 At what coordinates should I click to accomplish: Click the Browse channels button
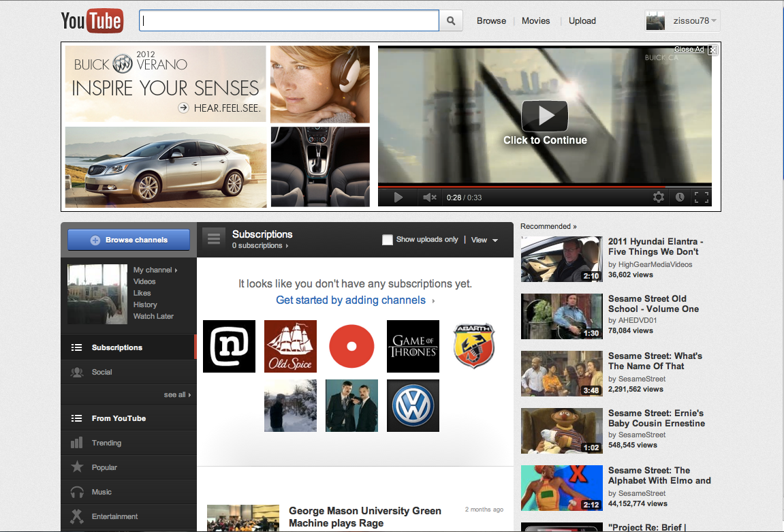click(x=129, y=240)
